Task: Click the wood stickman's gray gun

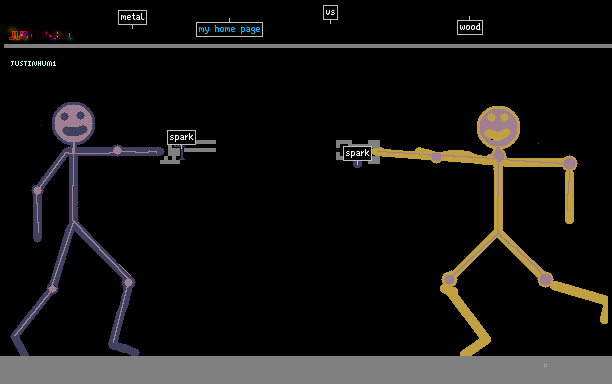Action: click(358, 152)
